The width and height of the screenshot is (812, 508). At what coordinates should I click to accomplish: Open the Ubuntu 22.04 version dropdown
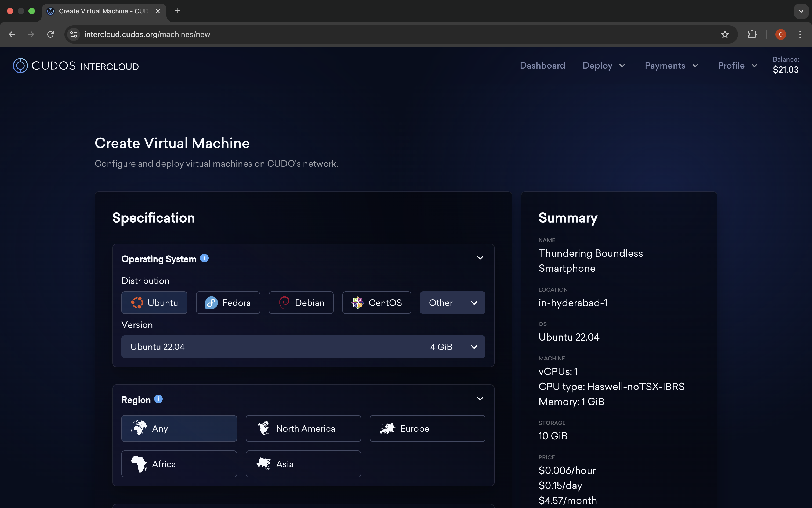tap(303, 347)
